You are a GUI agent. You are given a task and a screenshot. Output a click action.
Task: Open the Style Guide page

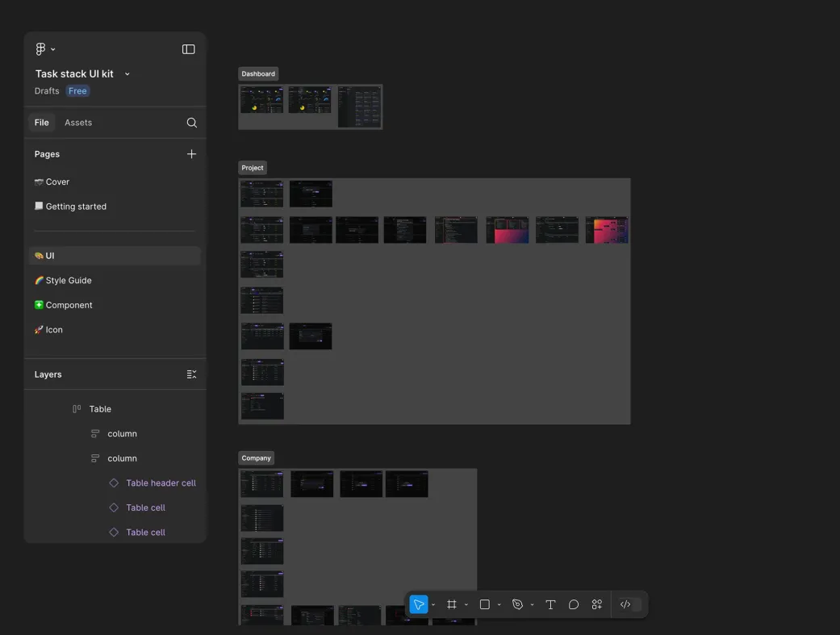pos(69,281)
